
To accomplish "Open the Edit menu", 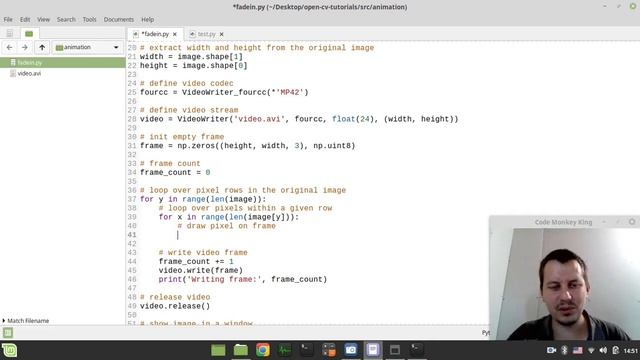I will pos(25,20).
